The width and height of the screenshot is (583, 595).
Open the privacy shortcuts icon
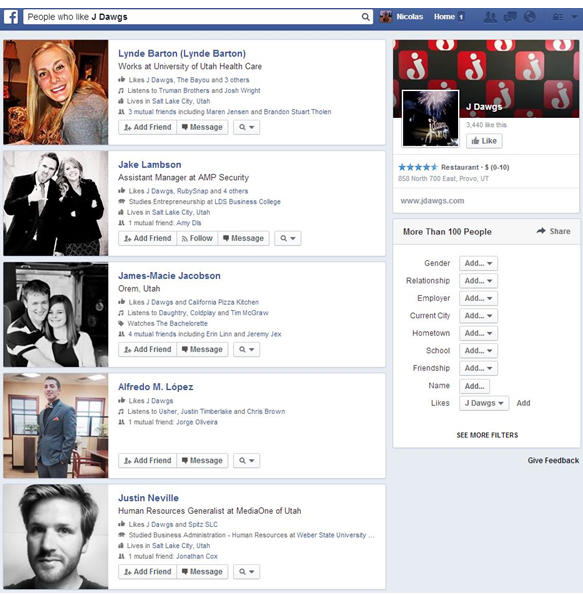click(557, 17)
